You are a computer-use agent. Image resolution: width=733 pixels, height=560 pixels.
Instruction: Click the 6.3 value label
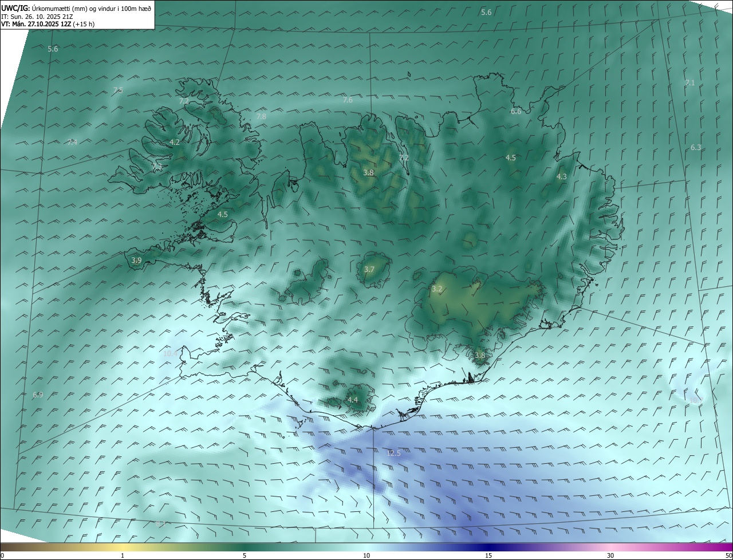coord(696,147)
